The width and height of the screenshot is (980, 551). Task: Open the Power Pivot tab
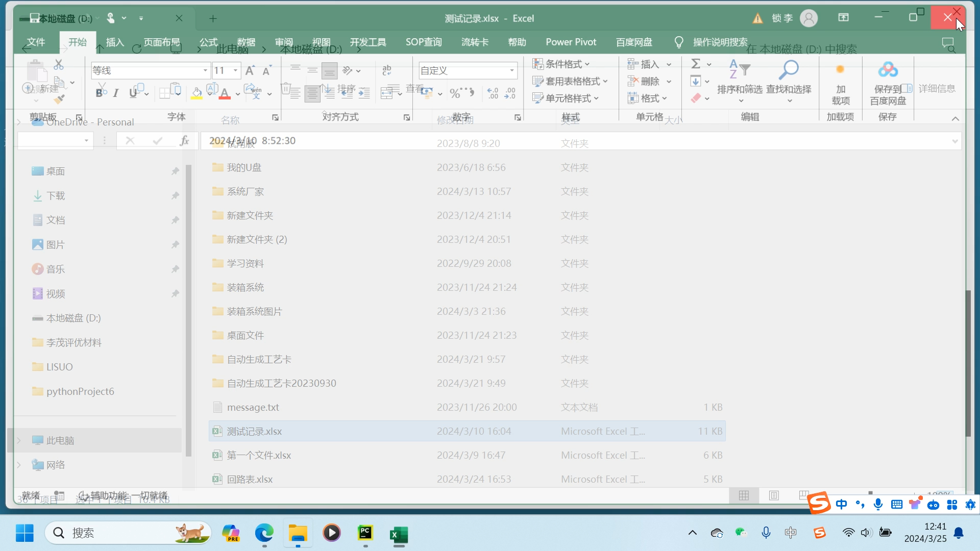coord(571,42)
